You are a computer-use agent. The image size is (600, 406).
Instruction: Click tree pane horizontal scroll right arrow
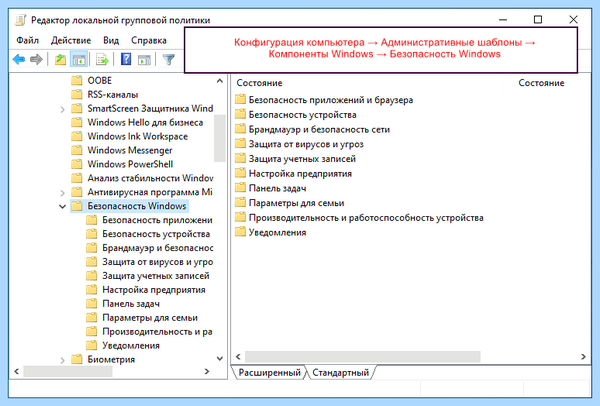207,371
